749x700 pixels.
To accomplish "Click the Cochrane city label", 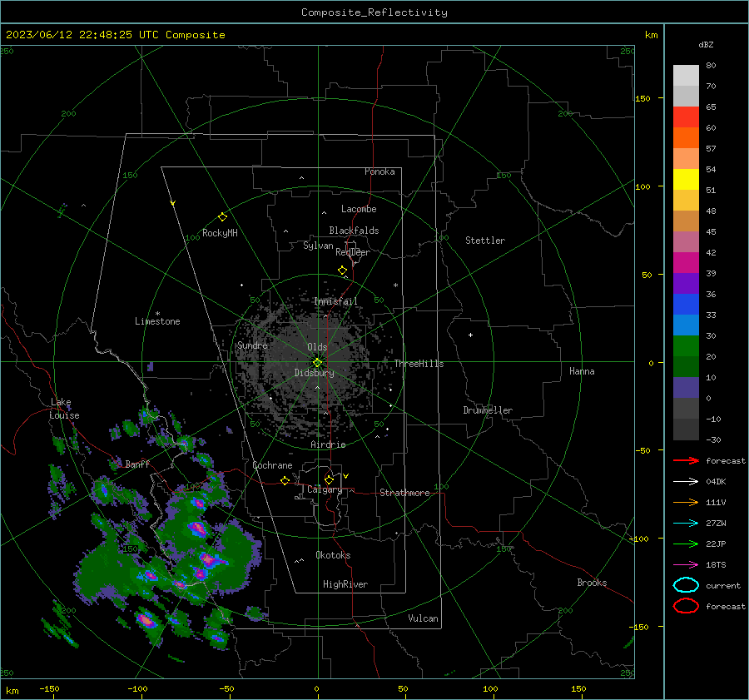I will [272, 465].
